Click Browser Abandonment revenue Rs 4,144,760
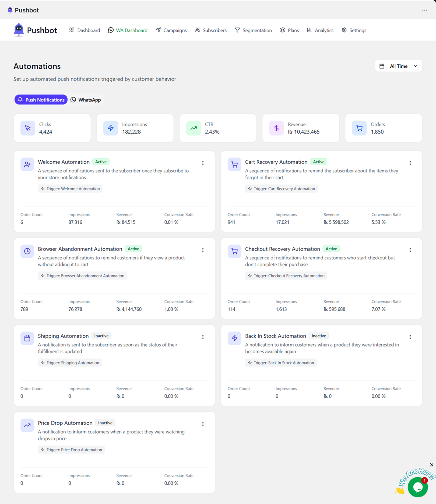The image size is (436, 504). 129,309
